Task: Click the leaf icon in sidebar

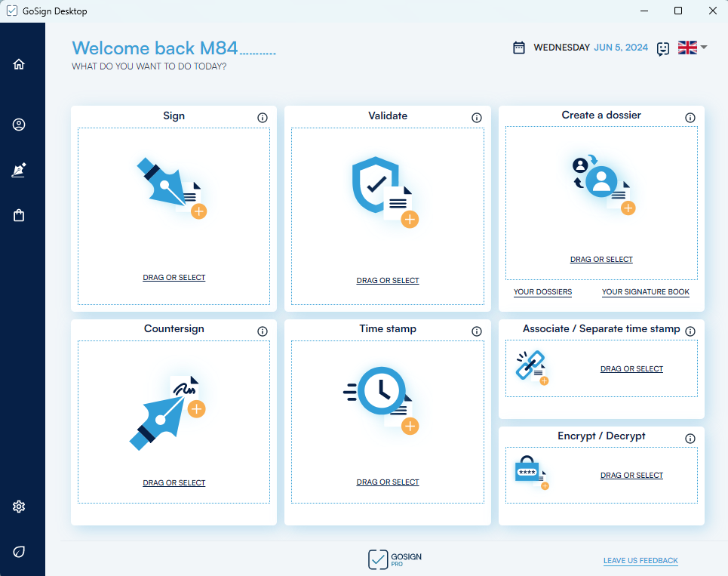Action: (x=19, y=552)
